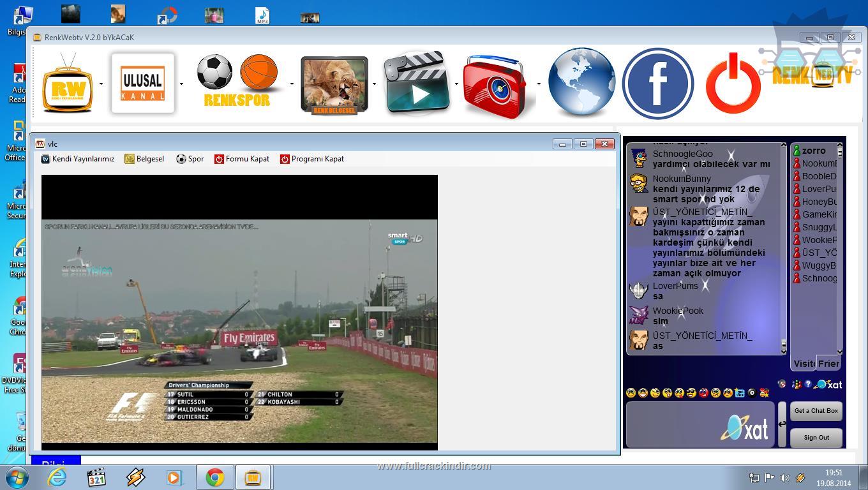Insert the red angry smiley

[x=703, y=393]
